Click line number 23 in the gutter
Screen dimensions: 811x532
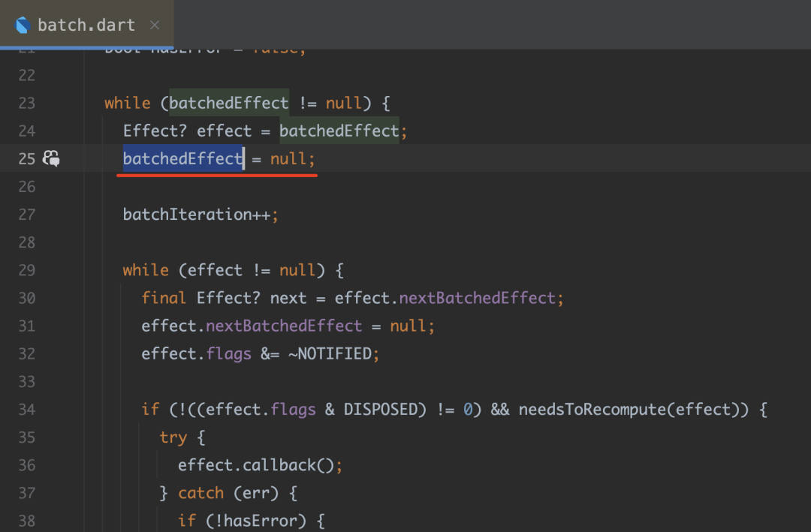(x=26, y=103)
